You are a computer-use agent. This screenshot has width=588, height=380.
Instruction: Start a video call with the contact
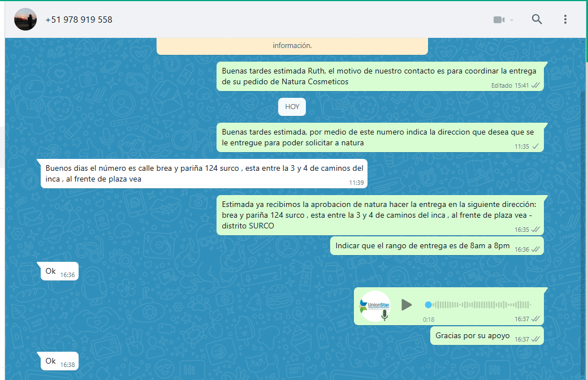tap(498, 20)
